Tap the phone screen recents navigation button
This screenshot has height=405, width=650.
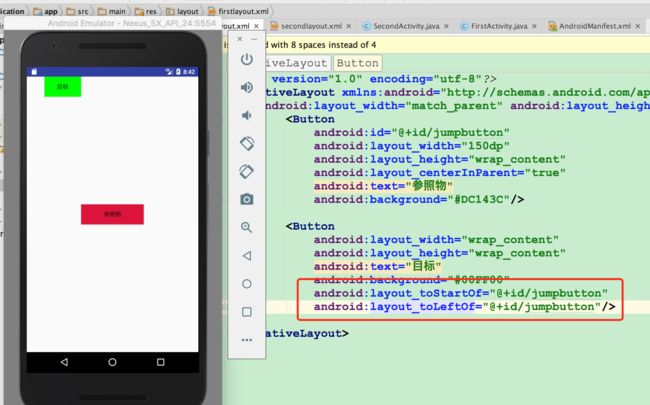160,362
